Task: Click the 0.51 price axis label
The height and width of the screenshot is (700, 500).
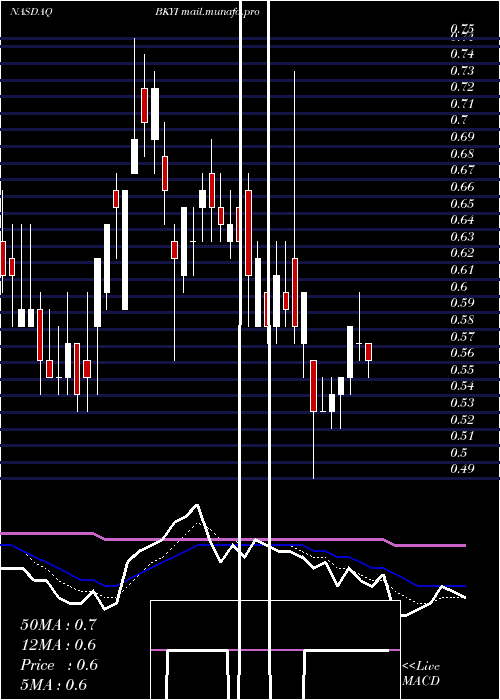Action: (462, 436)
